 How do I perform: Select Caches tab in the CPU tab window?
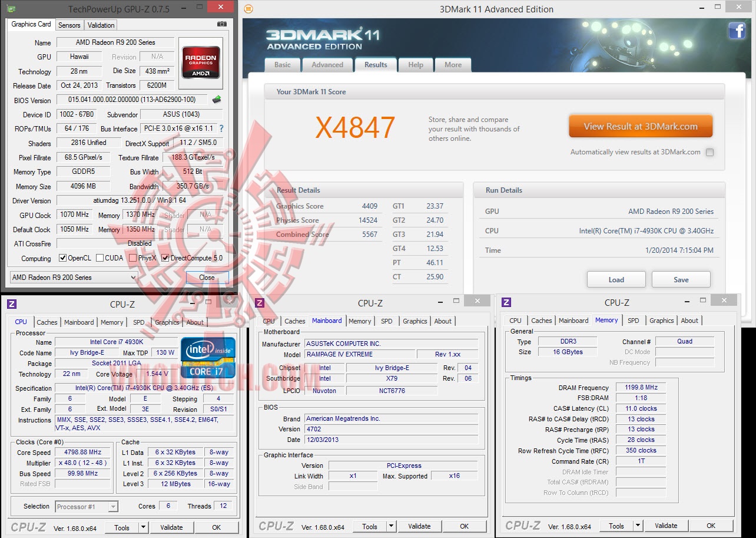(47, 322)
